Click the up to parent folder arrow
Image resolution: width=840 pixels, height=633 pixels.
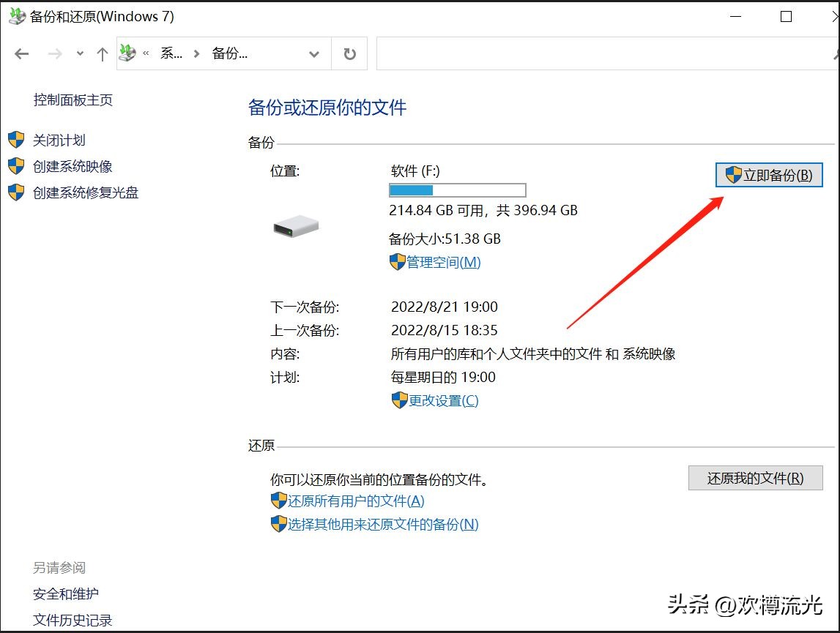tap(102, 53)
